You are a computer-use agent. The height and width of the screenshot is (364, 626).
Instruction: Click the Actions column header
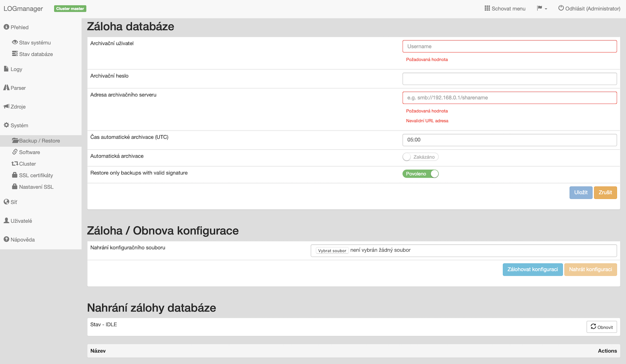tap(607, 351)
